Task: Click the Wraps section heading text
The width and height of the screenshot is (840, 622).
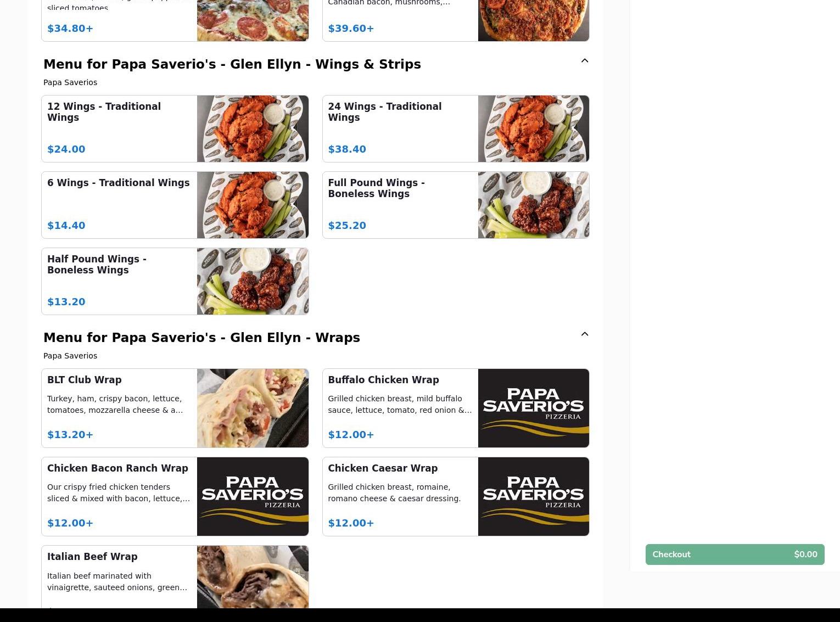Action: pyautogui.click(x=201, y=338)
